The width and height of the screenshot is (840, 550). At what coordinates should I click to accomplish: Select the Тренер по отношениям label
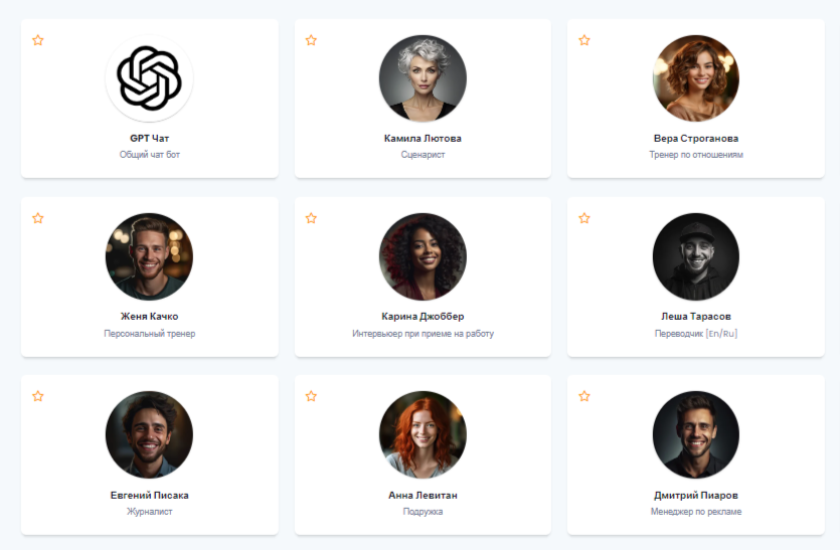tap(696, 155)
